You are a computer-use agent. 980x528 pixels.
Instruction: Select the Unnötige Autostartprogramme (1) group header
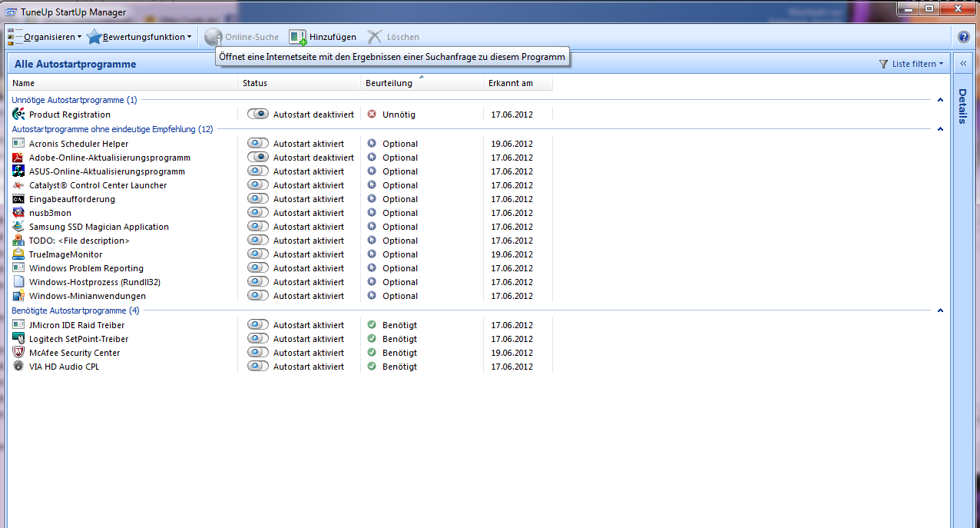pyautogui.click(x=74, y=100)
